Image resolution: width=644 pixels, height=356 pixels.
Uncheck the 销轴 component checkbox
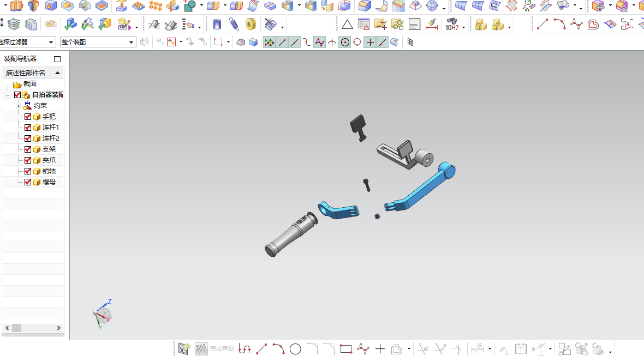tap(27, 171)
